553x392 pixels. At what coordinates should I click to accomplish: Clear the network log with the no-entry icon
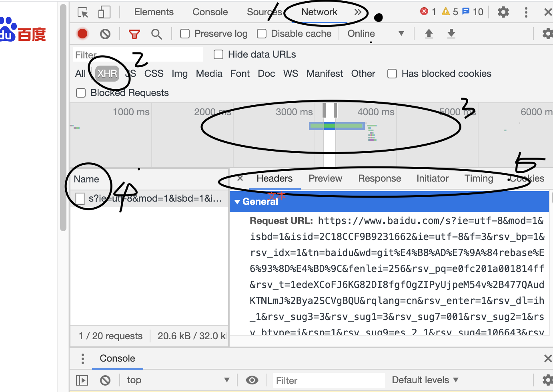105,34
